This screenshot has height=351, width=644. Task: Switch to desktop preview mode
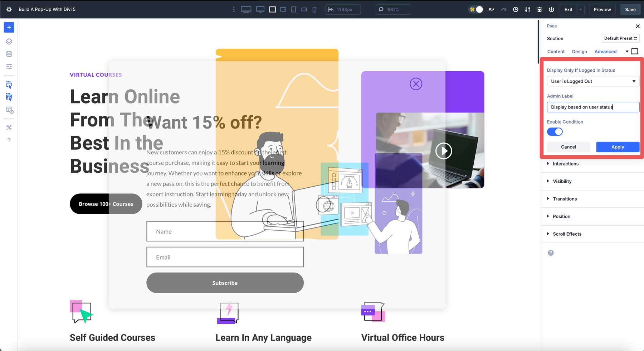[x=246, y=9]
